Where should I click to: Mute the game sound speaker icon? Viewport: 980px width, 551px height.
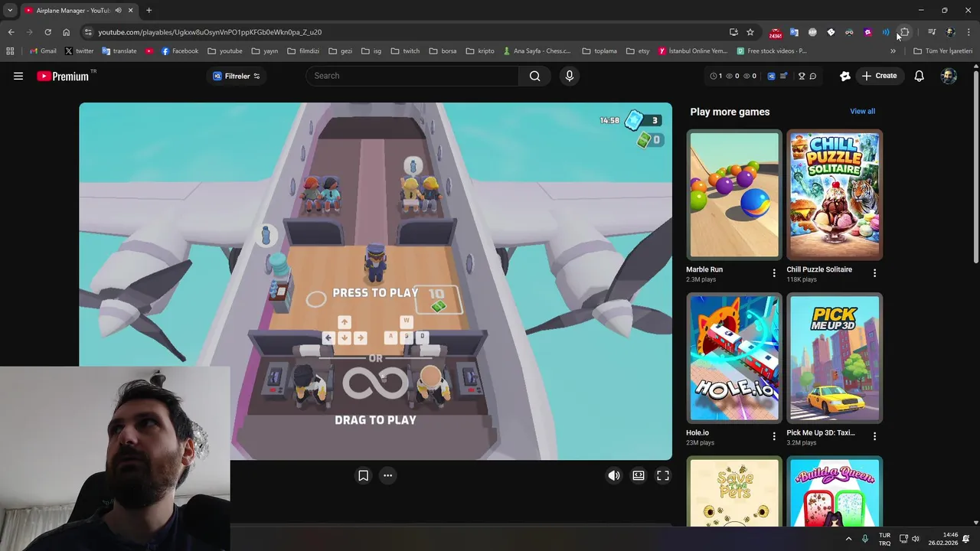pos(614,475)
